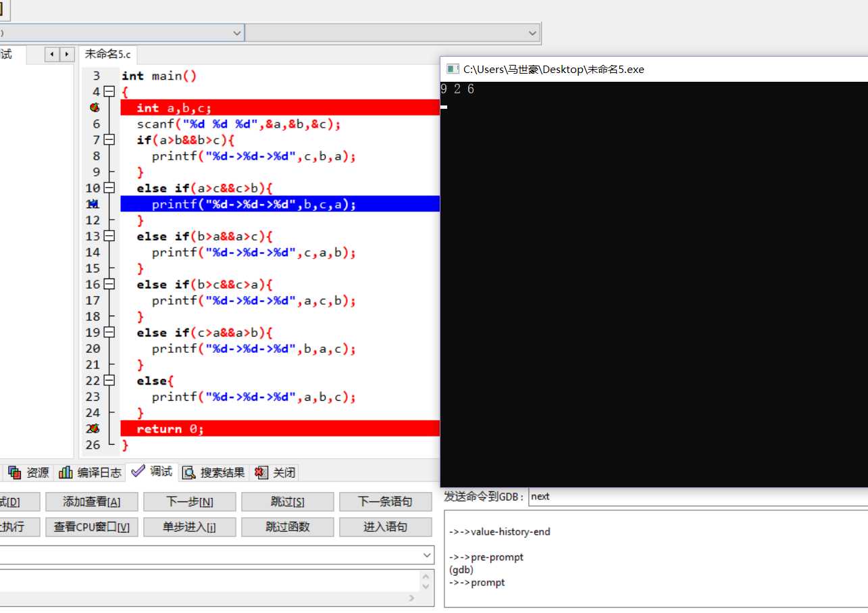The width and height of the screenshot is (868, 613).
Task: Collapse the else-if fold at line 16
Action: [x=109, y=285]
